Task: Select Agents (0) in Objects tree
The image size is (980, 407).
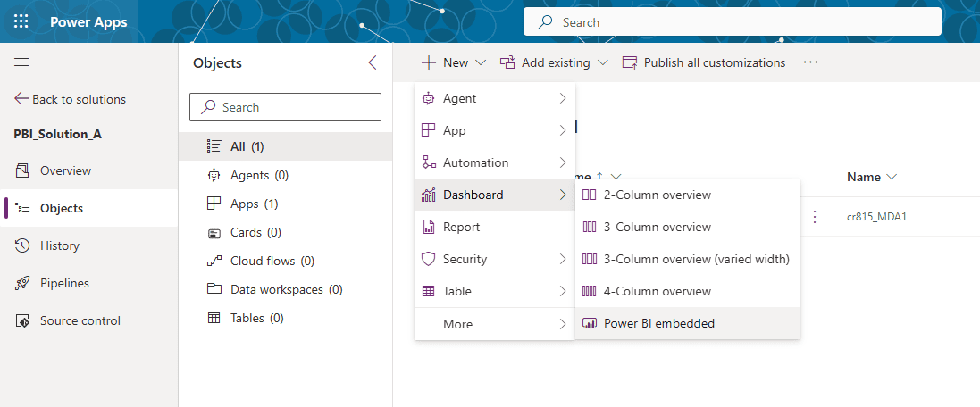Action: click(x=286, y=176)
